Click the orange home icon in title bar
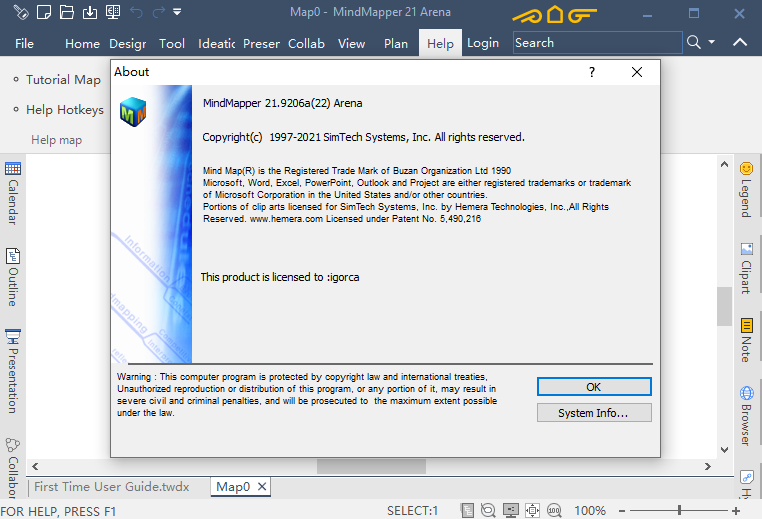762x519 pixels. pyautogui.click(x=555, y=15)
